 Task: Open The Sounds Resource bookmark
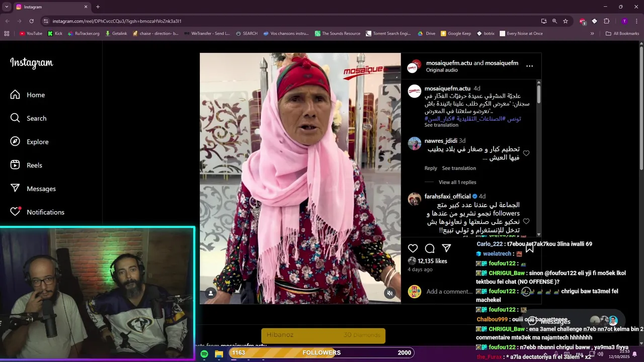coord(338,34)
